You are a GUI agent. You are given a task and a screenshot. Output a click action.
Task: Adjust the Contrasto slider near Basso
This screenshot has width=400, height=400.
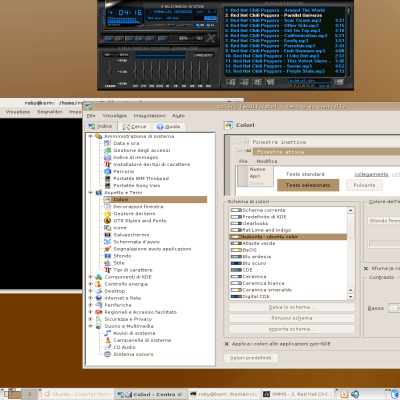pyautogui.click(x=394, y=308)
